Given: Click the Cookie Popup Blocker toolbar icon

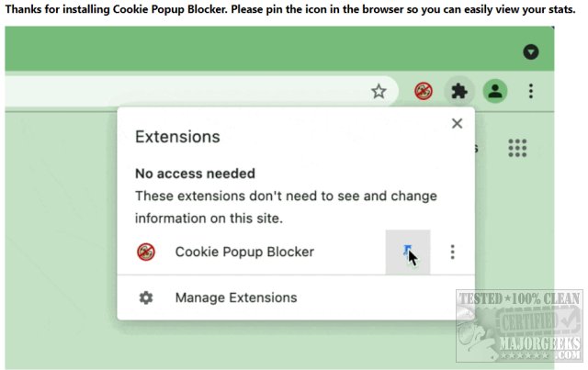Looking at the screenshot, I should click(424, 91).
